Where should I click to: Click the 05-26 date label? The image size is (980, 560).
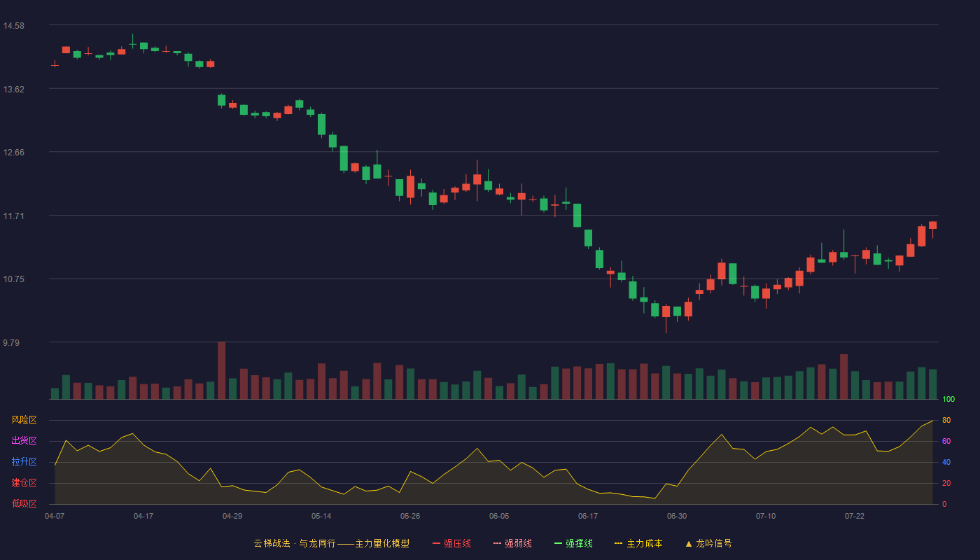tap(410, 516)
